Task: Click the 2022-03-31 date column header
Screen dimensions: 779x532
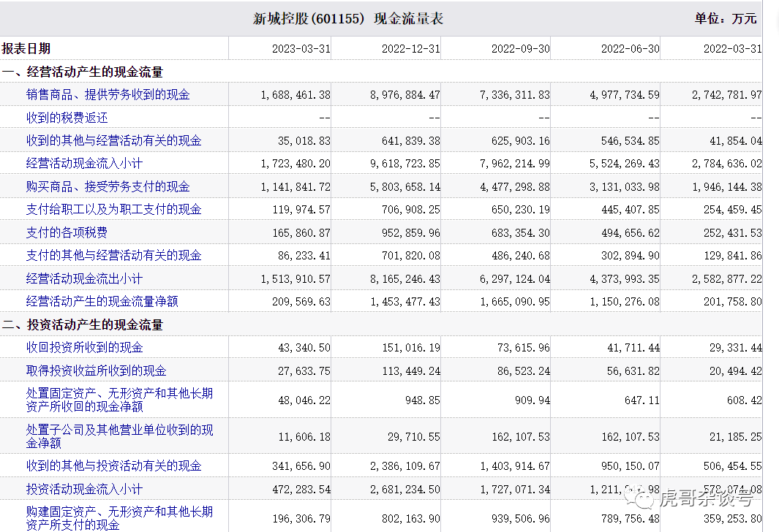Action: click(732, 49)
